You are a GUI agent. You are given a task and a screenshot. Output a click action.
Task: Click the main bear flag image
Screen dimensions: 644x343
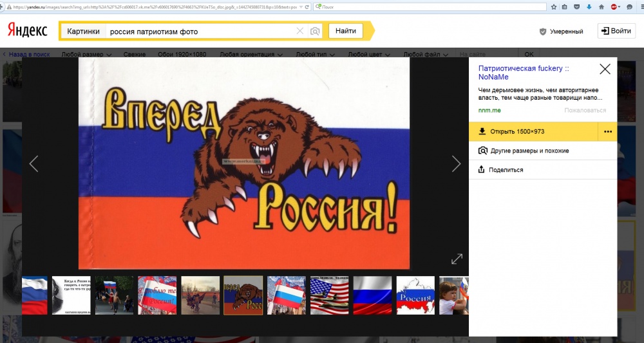tap(244, 163)
